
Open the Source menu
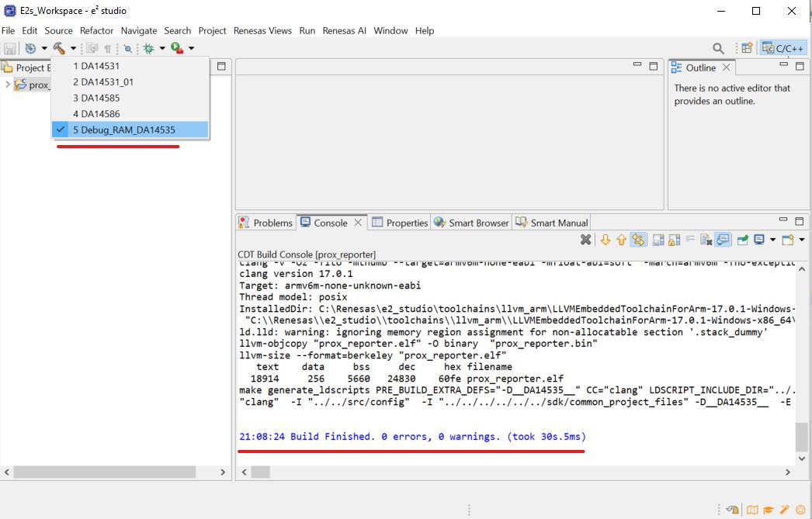(58, 30)
